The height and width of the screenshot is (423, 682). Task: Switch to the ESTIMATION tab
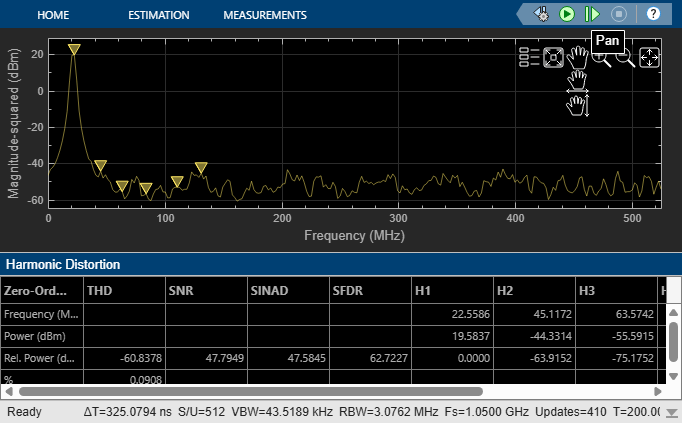[x=159, y=15]
